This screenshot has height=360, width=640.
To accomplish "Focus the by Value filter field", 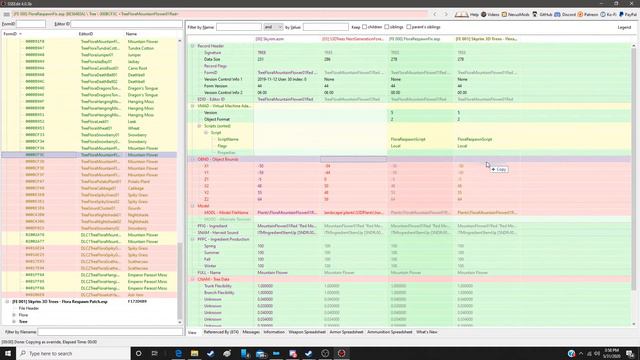I will point(326,27).
